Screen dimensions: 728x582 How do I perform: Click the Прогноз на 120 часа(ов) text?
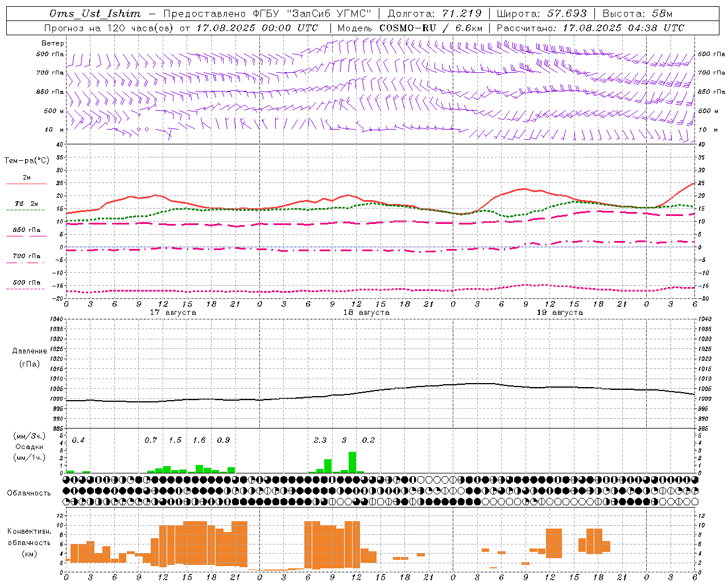109,28
